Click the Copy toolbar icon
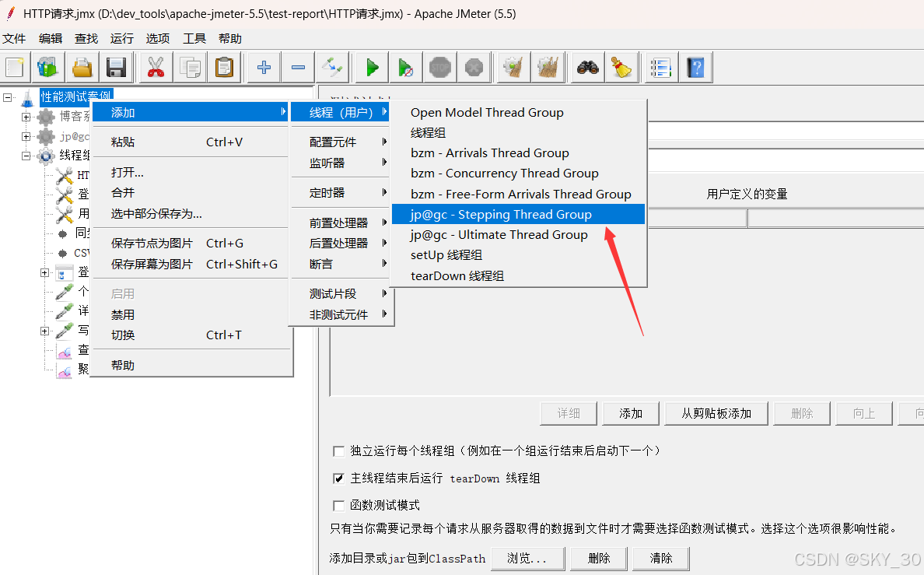 [x=190, y=67]
